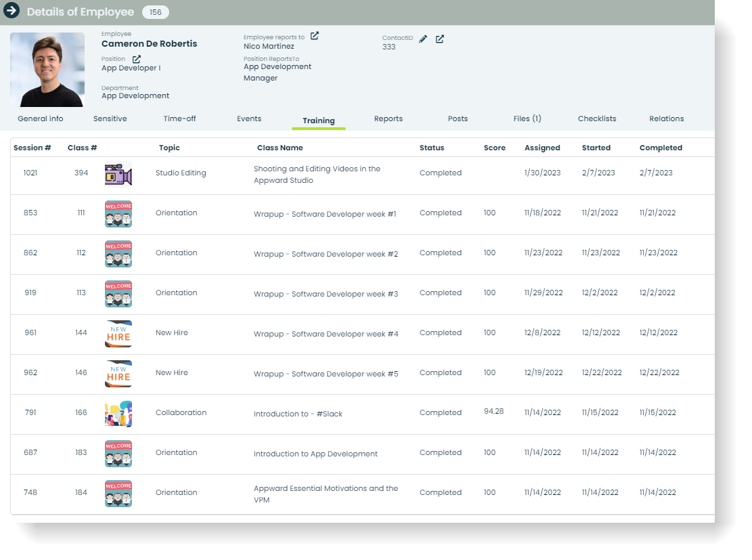Open the Employee reports to external link
The height and width of the screenshot is (560, 752).
point(313,35)
